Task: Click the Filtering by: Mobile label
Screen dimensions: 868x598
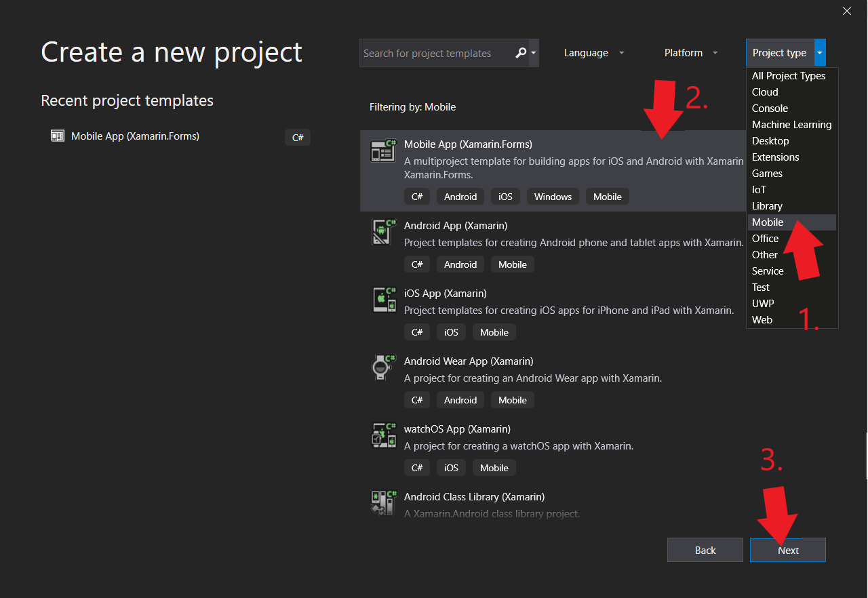Action: 412,107
